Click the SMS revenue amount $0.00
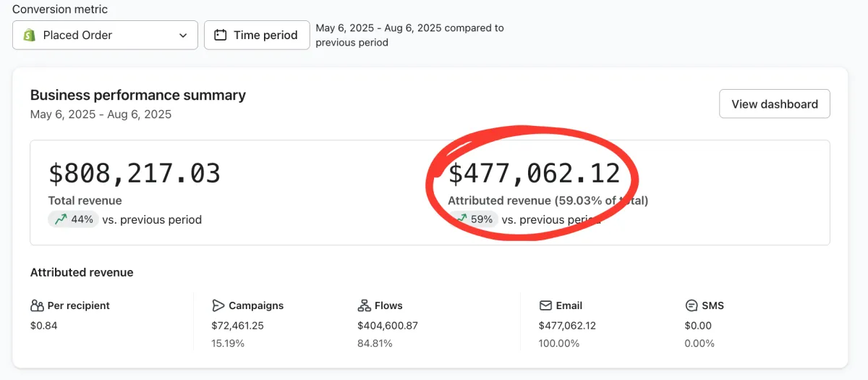 click(x=698, y=326)
